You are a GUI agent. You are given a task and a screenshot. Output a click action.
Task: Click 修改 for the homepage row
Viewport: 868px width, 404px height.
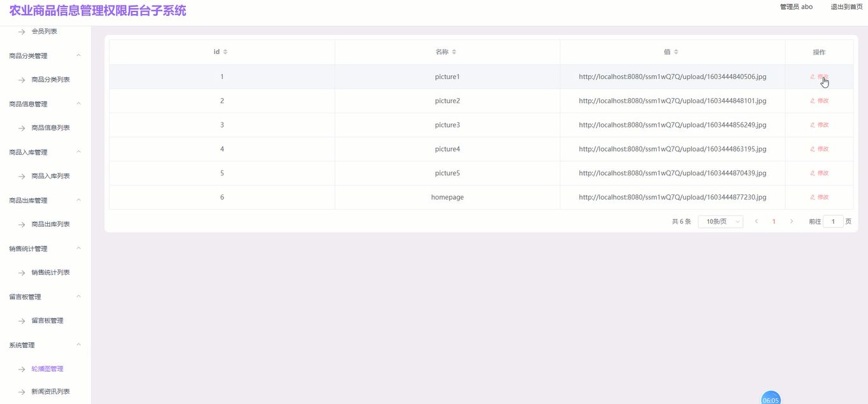(819, 198)
